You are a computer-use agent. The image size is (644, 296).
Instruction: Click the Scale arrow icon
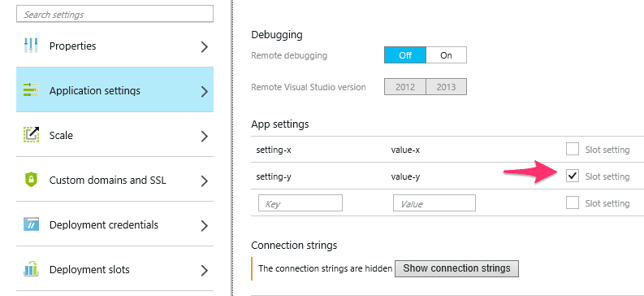(31, 135)
